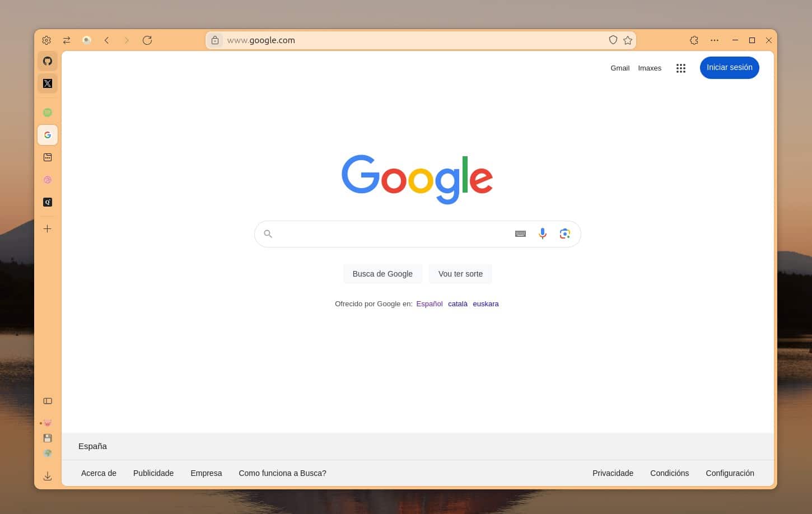The width and height of the screenshot is (812, 514).
Task: Open the Condicións footer link
Action: click(669, 473)
